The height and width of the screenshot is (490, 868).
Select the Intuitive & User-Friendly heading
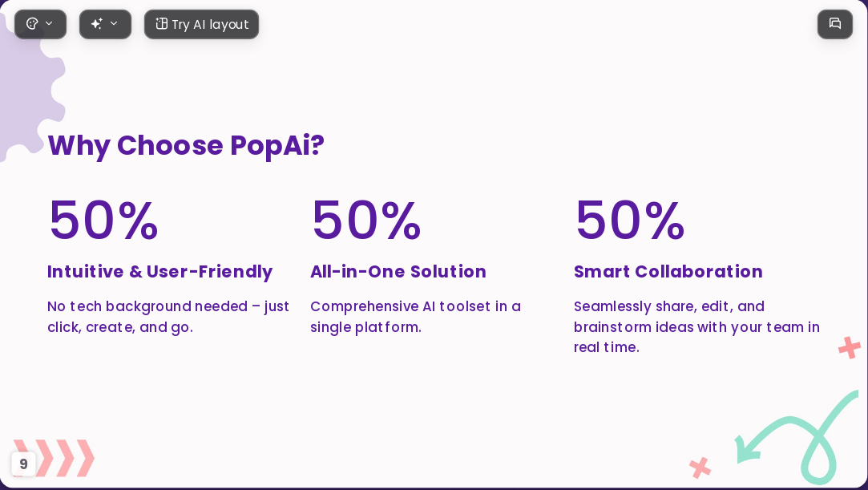coord(160,272)
